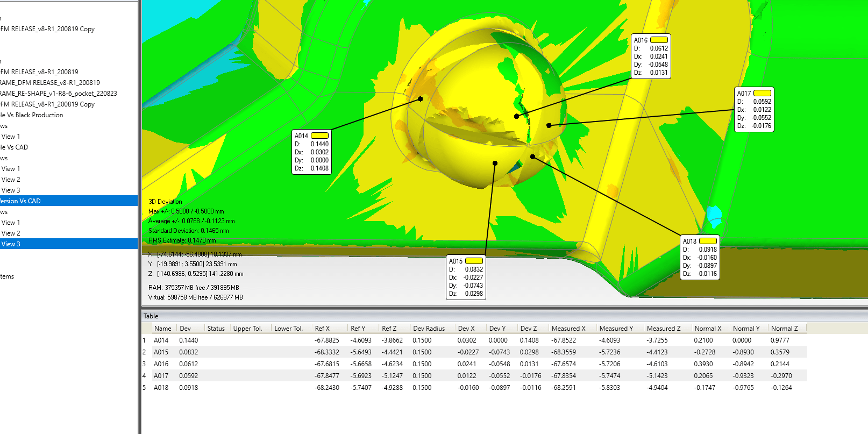The image size is (868, 434).
Task: Click the 'RMS Estimate: 0.1470 mm' text
Action: pyautogui.click(x=182, y=240)
